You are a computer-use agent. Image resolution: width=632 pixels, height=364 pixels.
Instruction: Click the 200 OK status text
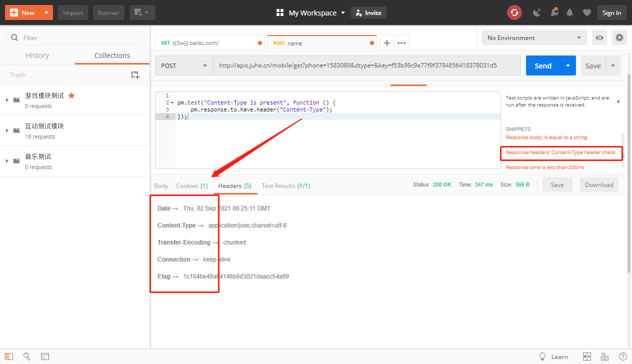click(x=442, y=184)
